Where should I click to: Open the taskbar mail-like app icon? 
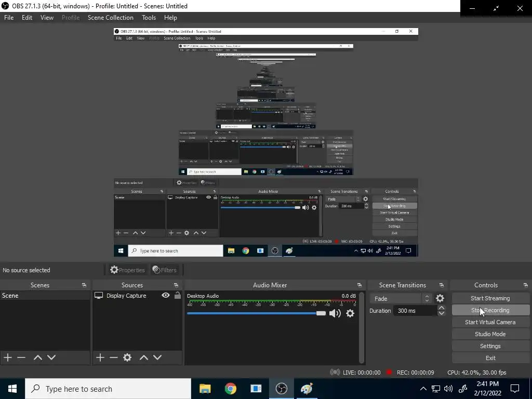[256, 389]
